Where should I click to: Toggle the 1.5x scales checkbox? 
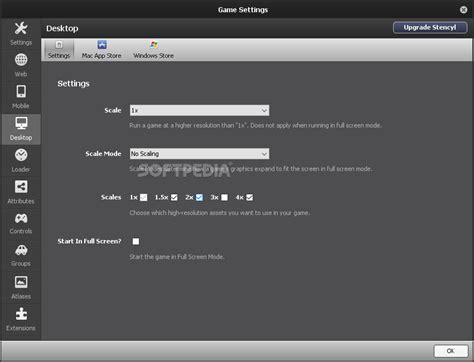174,198
